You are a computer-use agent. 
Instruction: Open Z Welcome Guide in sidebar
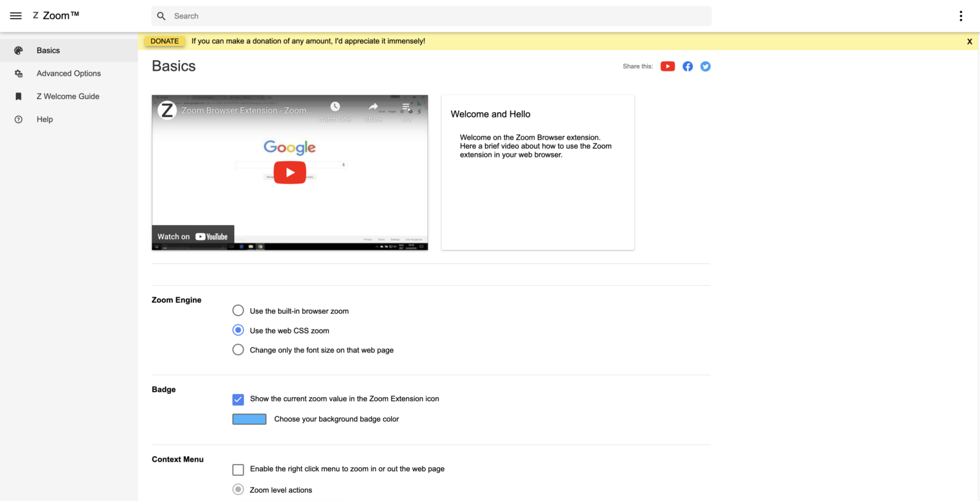(68, 96)
